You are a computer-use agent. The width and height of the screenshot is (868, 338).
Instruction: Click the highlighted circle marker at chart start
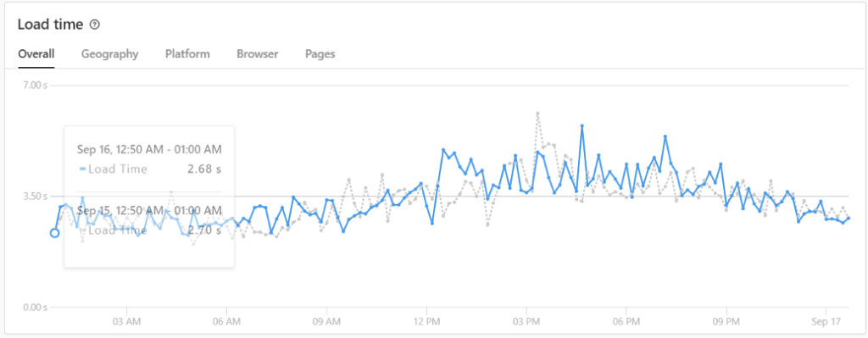coord(54,233)
